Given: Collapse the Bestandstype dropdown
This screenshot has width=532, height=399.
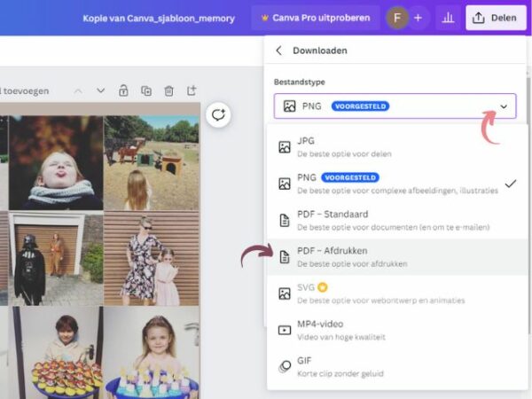Looking at the screenshot, I should (504, 106).
